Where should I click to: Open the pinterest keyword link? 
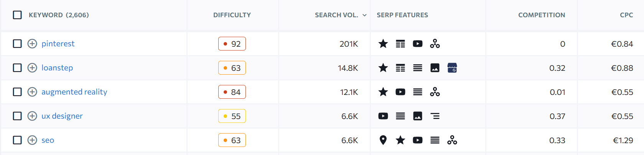click(x=58, y=44)
